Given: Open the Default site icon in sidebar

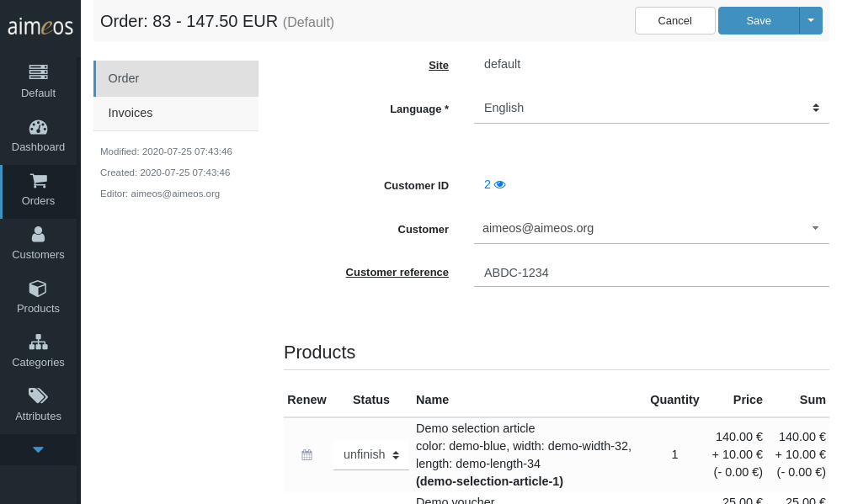Looking at the screenshot, I should (38, 72).
